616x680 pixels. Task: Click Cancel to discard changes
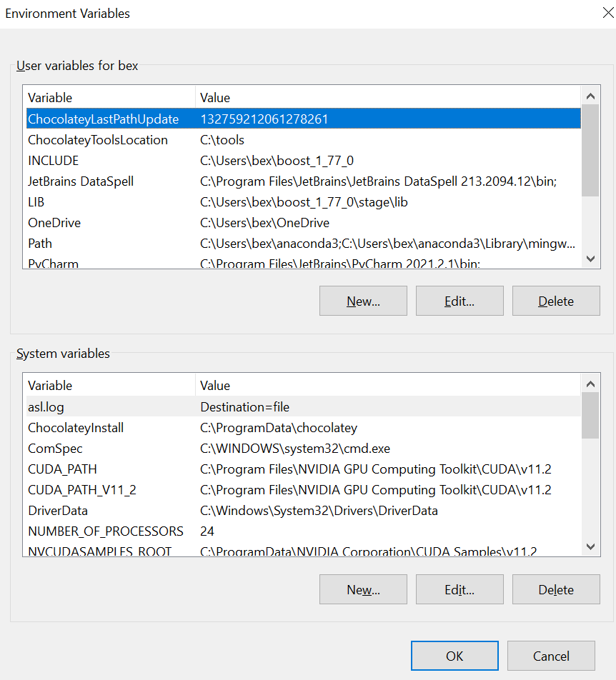point(550,656)
